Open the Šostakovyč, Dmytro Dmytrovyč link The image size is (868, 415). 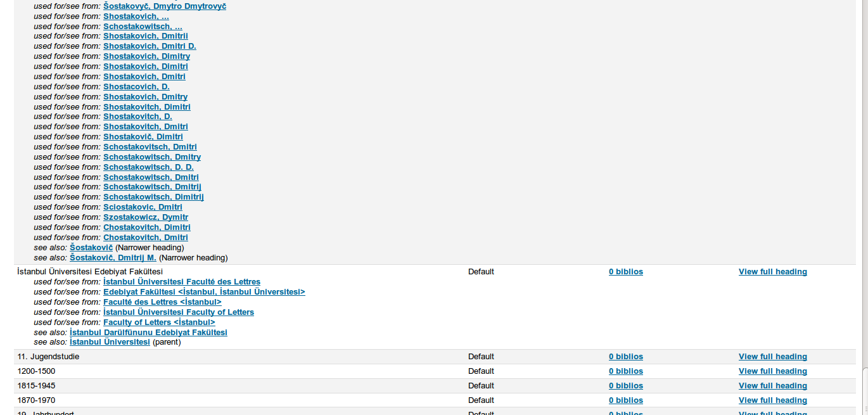(165, 6)
